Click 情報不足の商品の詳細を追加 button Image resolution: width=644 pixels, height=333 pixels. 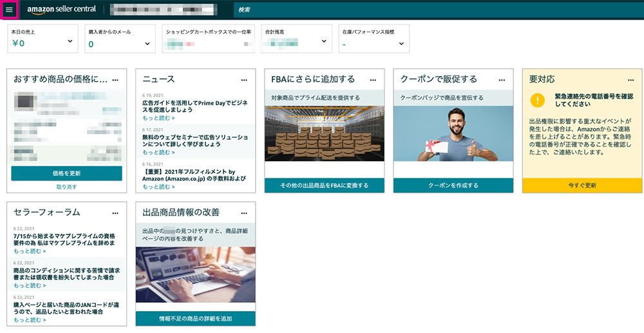coord(196,318)
